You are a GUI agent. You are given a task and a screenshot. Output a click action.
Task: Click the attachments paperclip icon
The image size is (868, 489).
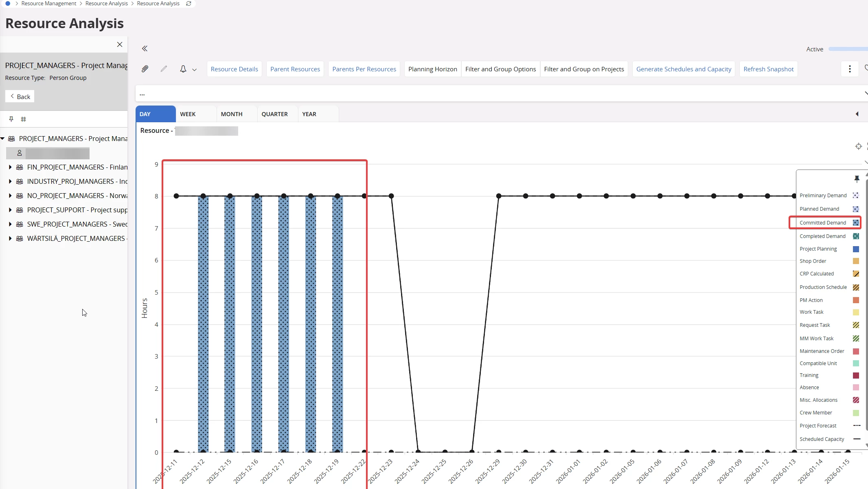point(145,69)
